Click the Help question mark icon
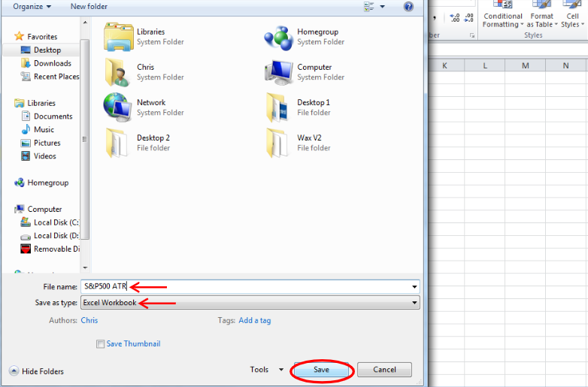Viewport: 588px width, 387px height. pyautogui.click(x=408, y=6)
